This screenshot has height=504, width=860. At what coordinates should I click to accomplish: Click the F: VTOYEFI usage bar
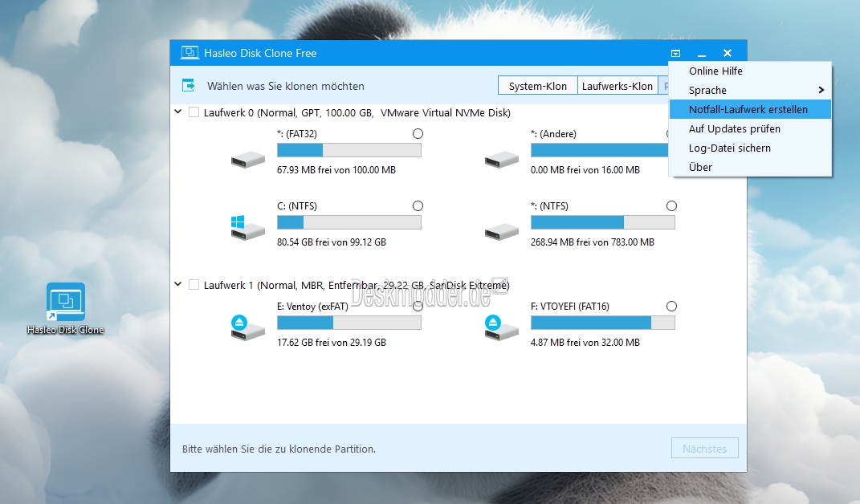(603, 323)
